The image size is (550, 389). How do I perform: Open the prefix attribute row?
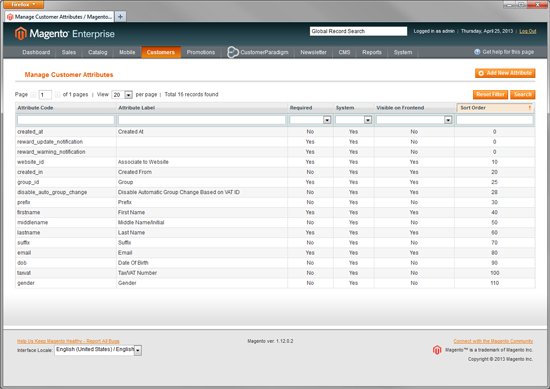pyautogui.click(x=275, y=202)
